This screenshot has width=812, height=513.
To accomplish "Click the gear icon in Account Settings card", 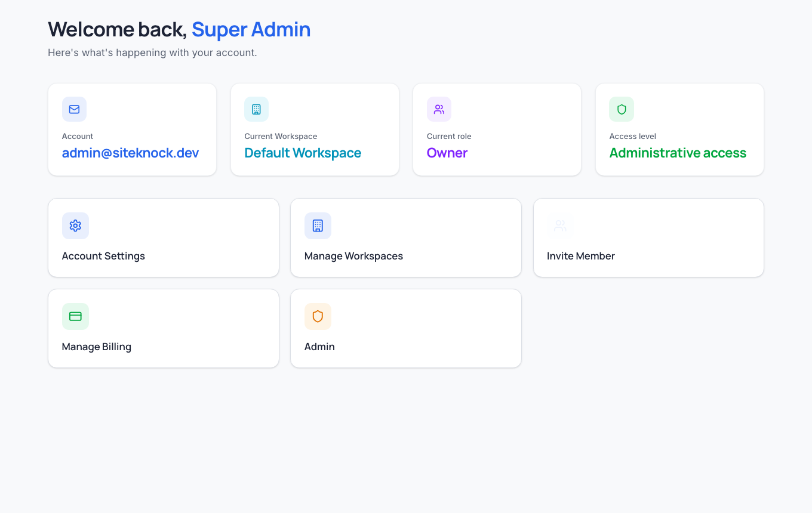I will pyautogui.click(x=75, y=225).
